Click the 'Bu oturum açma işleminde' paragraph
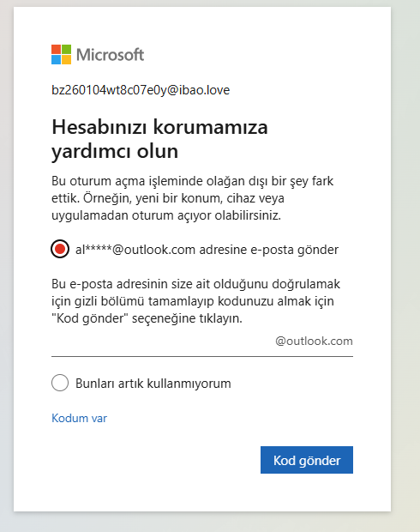The image size is (420, 532). pyautogui.click(x=192, y=198)
